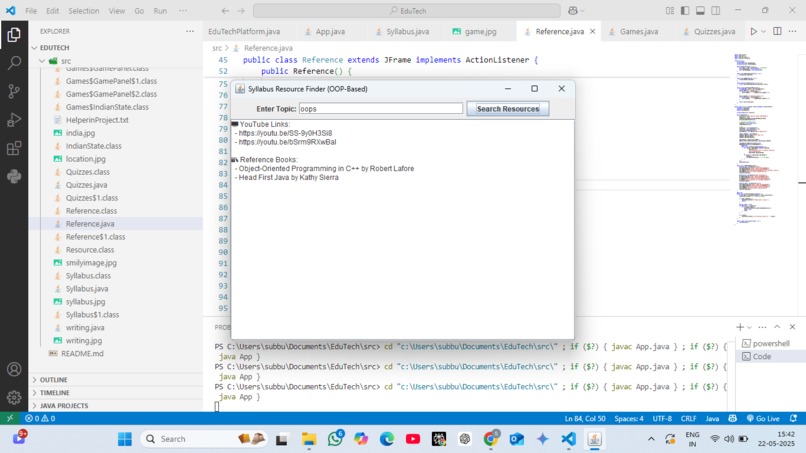Open the View menu
This screenshot has width=806, height=453.
(x=117, y=11)
